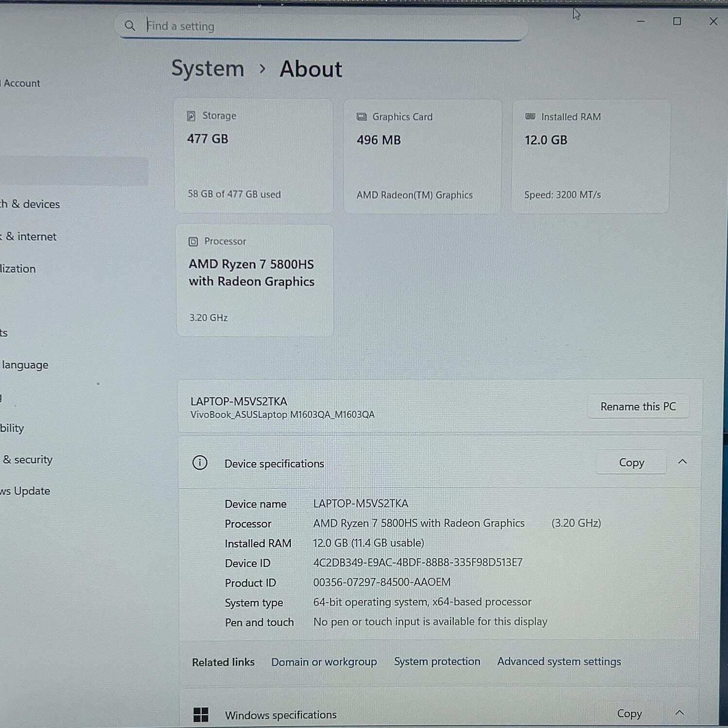Click the LAPTOP-M5VS2TKA heading text
This screenshot has width=728, height=728.
(x=239, y=401)
